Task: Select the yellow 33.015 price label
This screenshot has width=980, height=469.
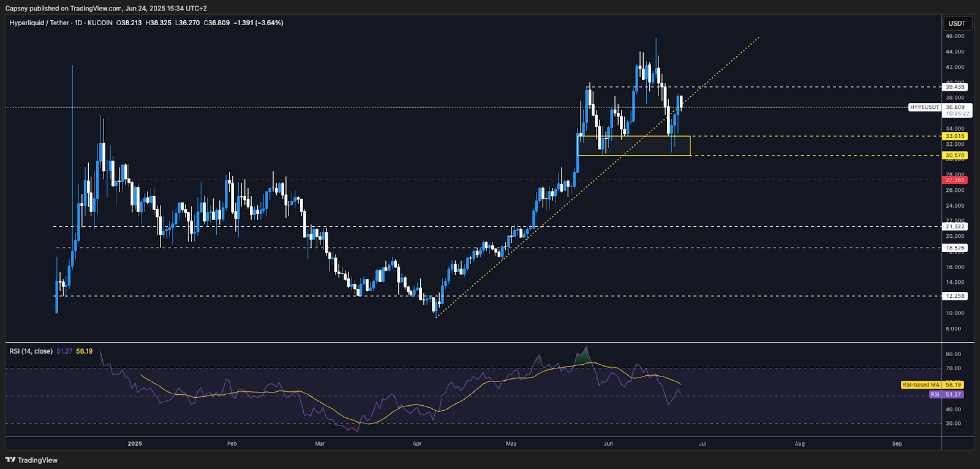Action: [955, 136]
